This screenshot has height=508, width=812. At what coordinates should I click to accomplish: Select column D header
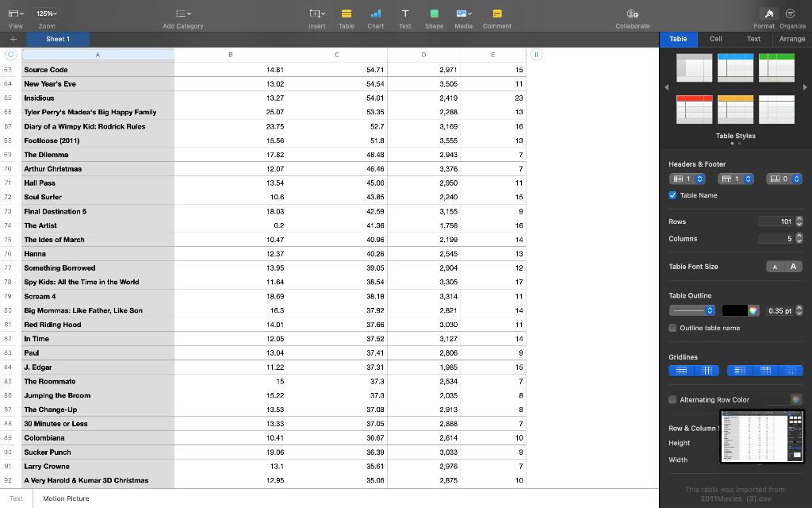coord(423,55)
